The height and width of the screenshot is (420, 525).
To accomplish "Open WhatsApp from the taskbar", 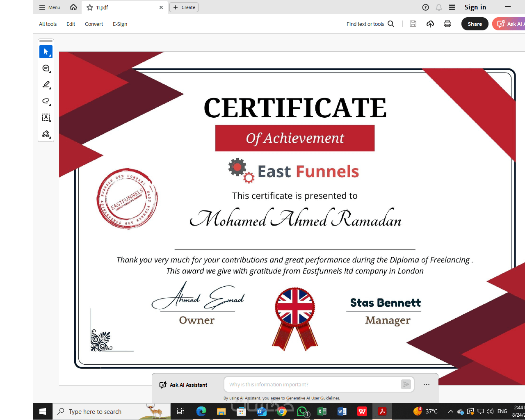I will pos(302,411).
